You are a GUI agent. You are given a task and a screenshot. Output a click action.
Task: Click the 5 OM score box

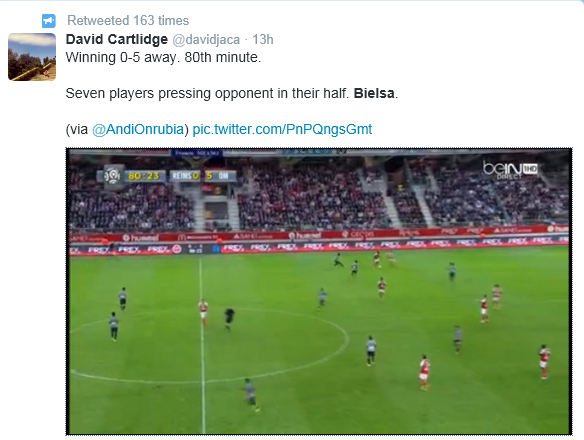pyautogui.click(x=220, y=176)
